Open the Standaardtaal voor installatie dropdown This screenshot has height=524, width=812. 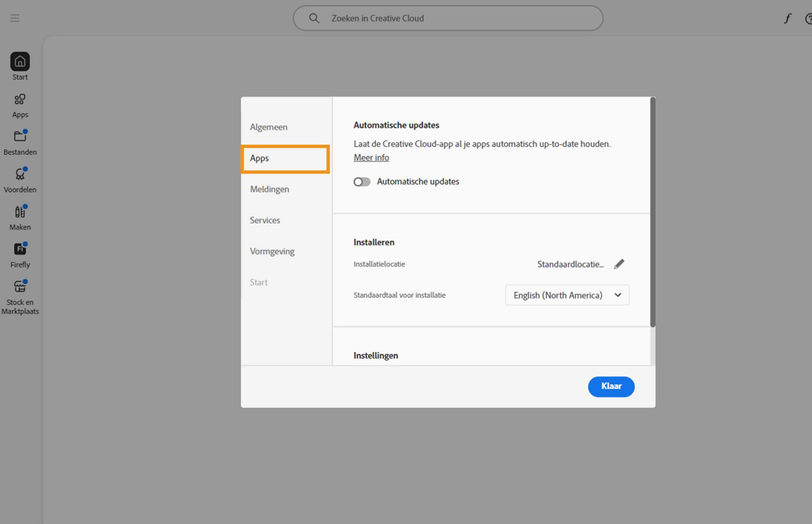click(567, 295)
